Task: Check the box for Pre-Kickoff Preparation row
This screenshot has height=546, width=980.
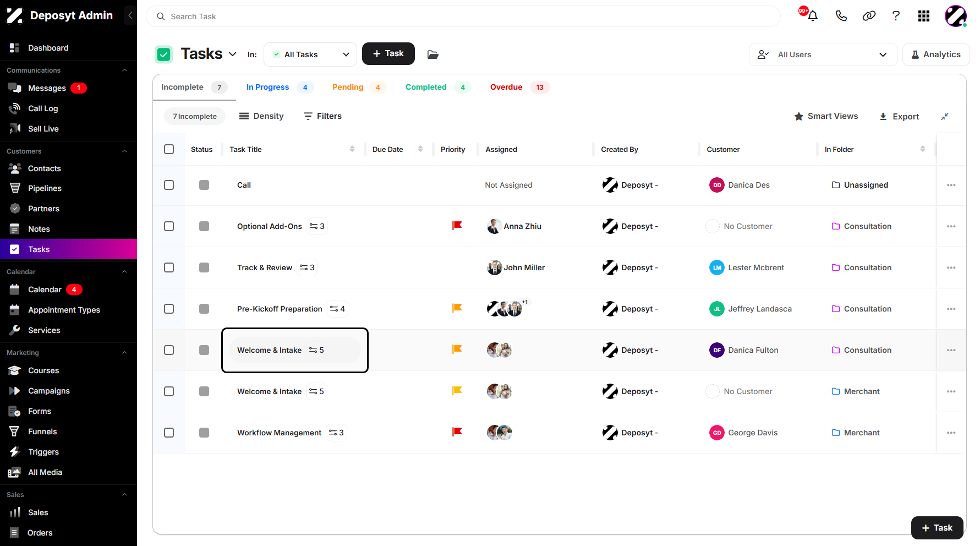Action: click(169, 309)
